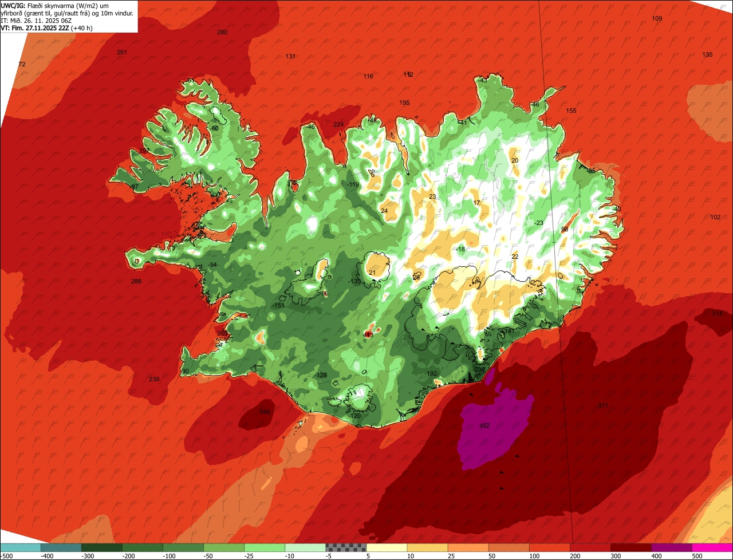Click the -128 value in southern Iceland
The image size is (733, 560).
click(321, 375)
